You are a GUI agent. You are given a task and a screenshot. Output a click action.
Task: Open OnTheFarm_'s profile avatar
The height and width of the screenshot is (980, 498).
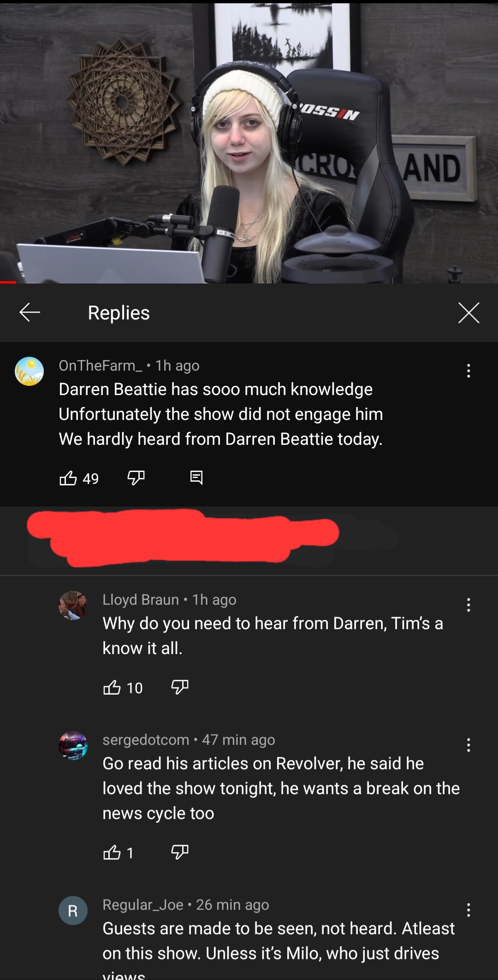click(30, 371)
